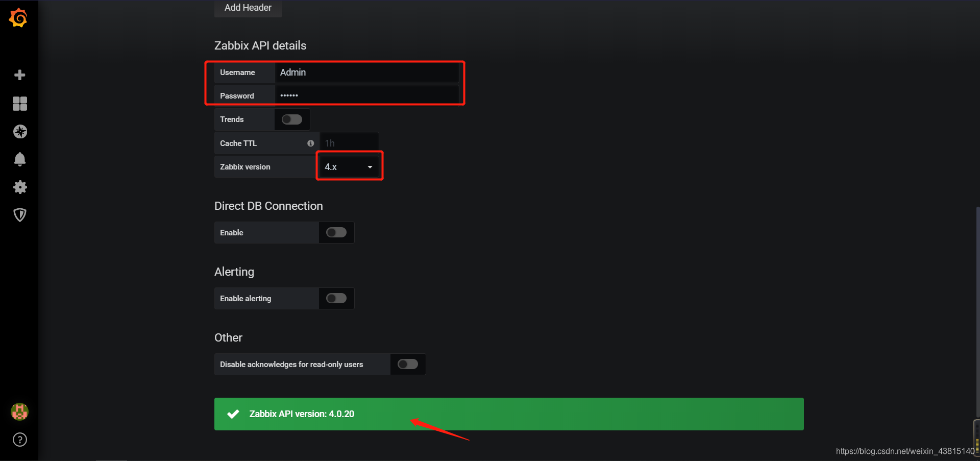Open the Explore compass icon

[20, 132]
